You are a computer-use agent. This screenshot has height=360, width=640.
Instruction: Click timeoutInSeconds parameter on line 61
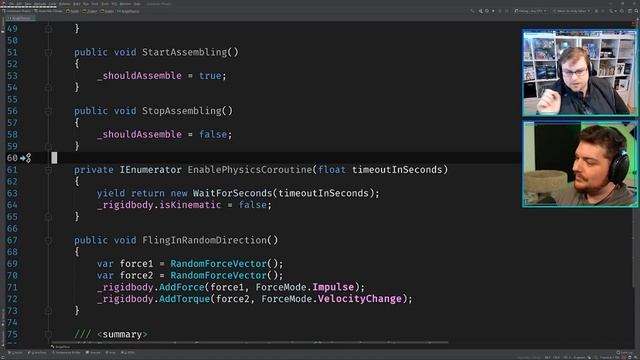point(397,170)
